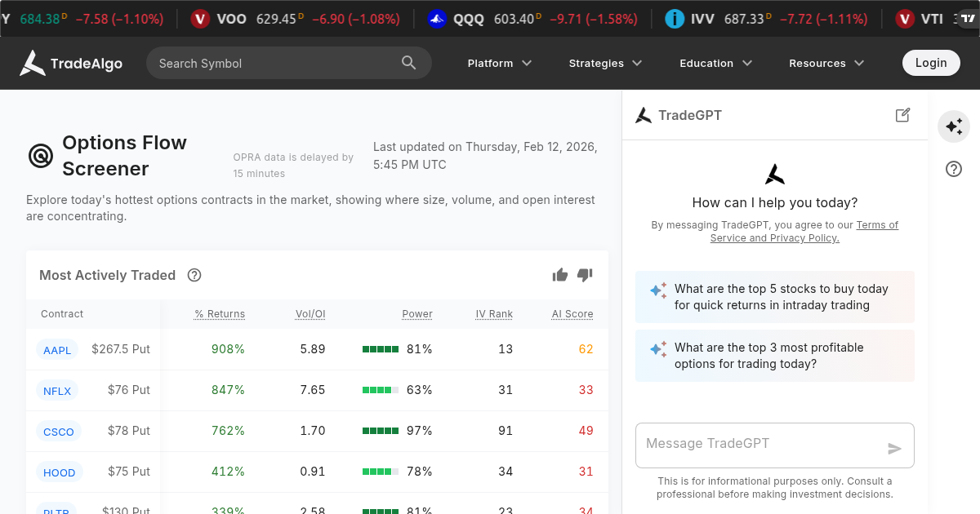Click the Login button
This screenshot has height=514, width=980.
tap(931, 63)
